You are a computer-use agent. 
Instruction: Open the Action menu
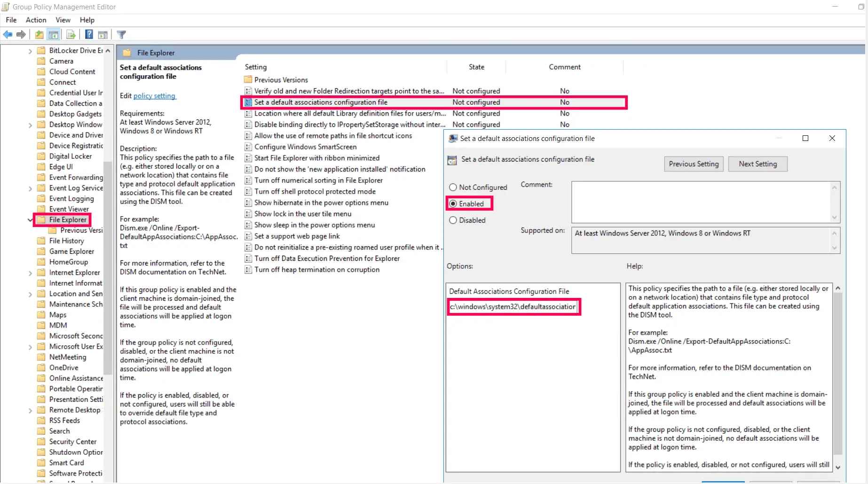point(36,20)
